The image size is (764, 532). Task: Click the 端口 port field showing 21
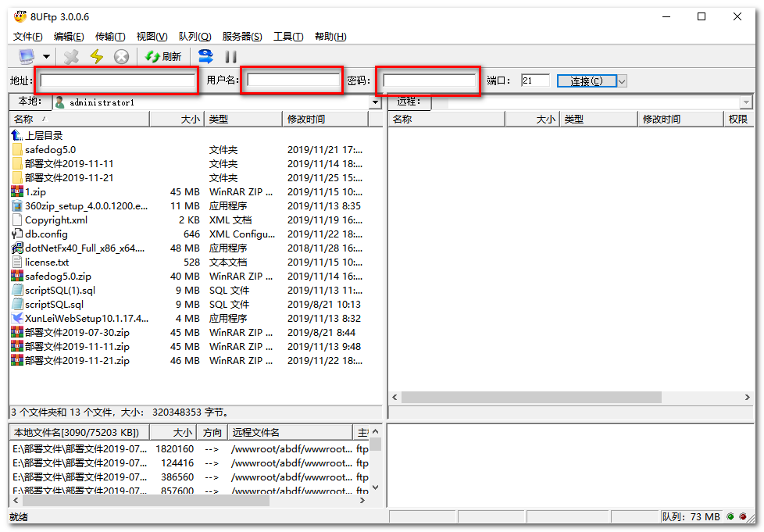click(x=535, y=80)
